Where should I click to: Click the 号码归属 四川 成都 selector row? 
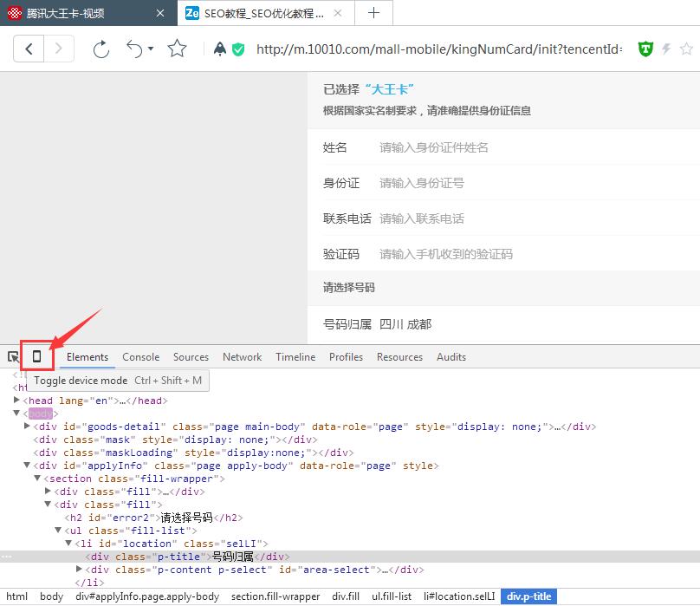[502, 324]
